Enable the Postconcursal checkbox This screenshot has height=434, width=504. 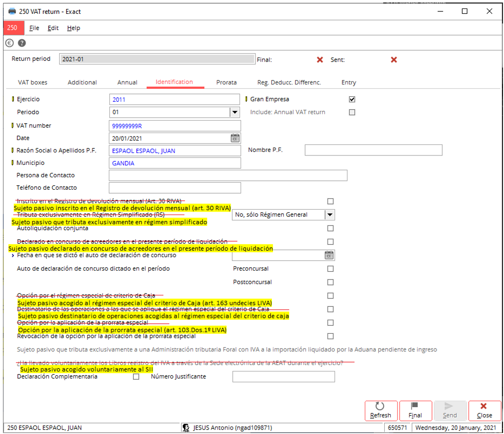[331, 282]
